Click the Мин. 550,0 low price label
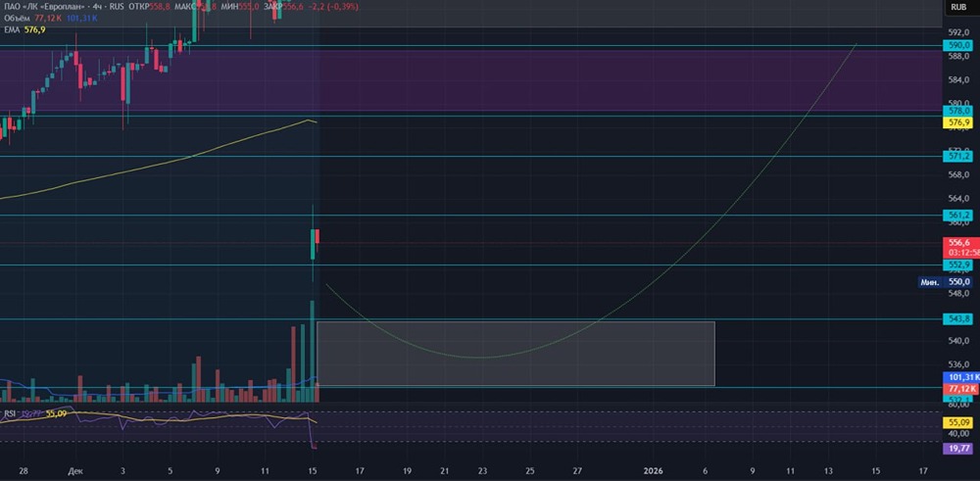980x481 pixels. click(x=945, y=282)
